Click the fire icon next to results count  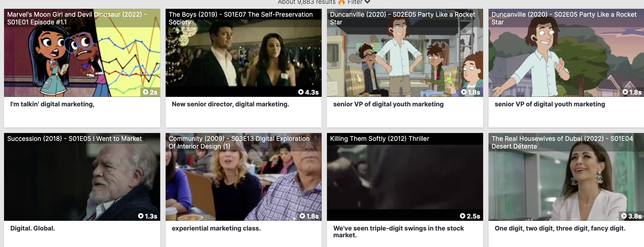click(x=341, y=2)
